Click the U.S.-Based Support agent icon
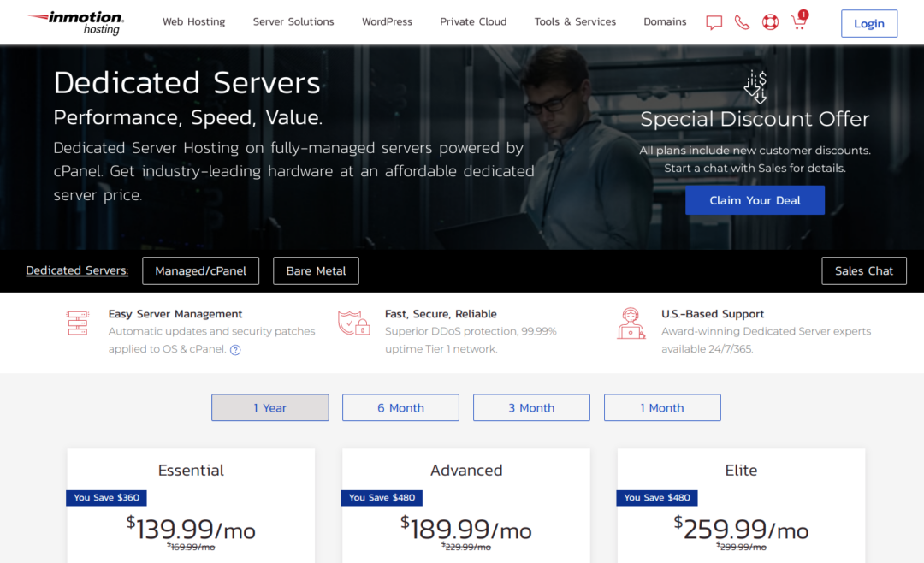The height and width of the screenshot is (563, 924). (631, 323)
